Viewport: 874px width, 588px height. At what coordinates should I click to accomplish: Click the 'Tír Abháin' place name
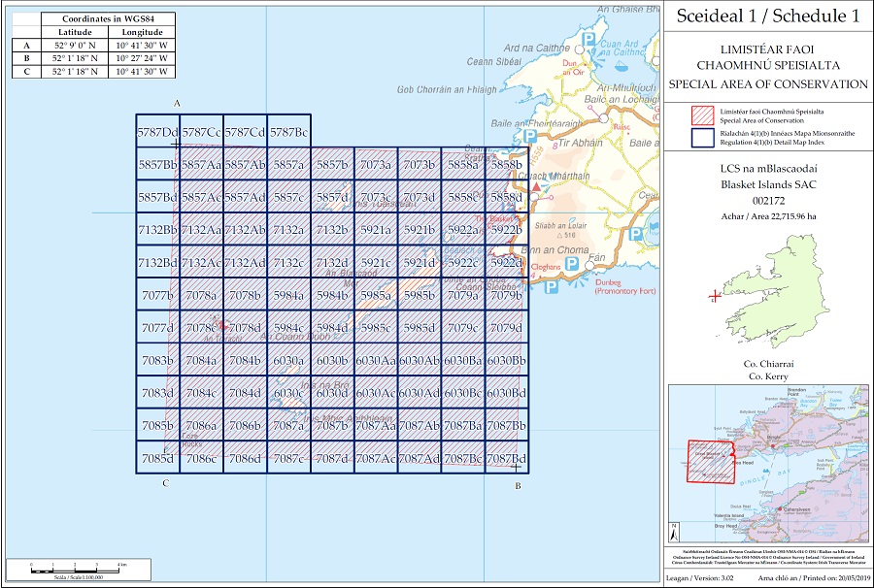point(581,143)
